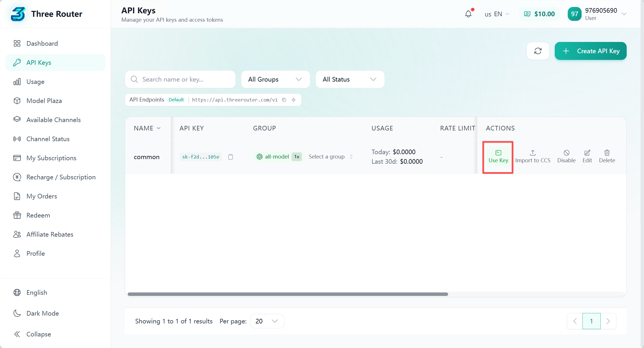Expand the All Status filter dropdown
Image resolution: width=644 pixels, height=348 pixels.
[350, 79]
